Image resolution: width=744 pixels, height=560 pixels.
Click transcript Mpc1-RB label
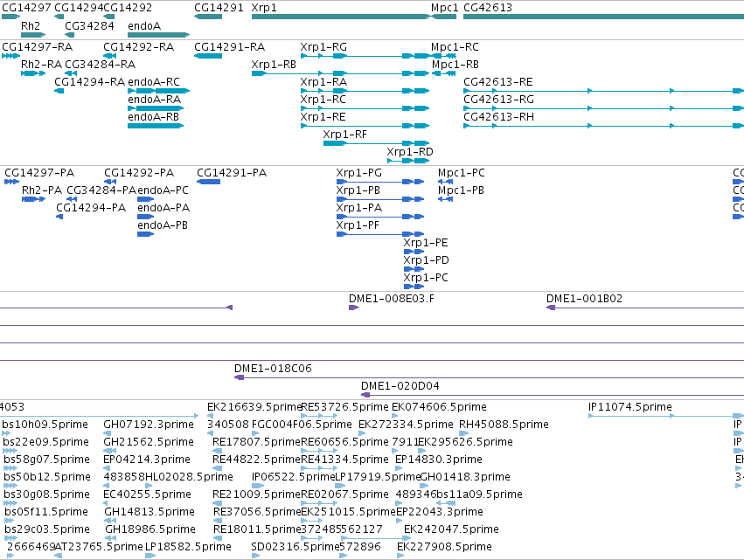(455, 65)
